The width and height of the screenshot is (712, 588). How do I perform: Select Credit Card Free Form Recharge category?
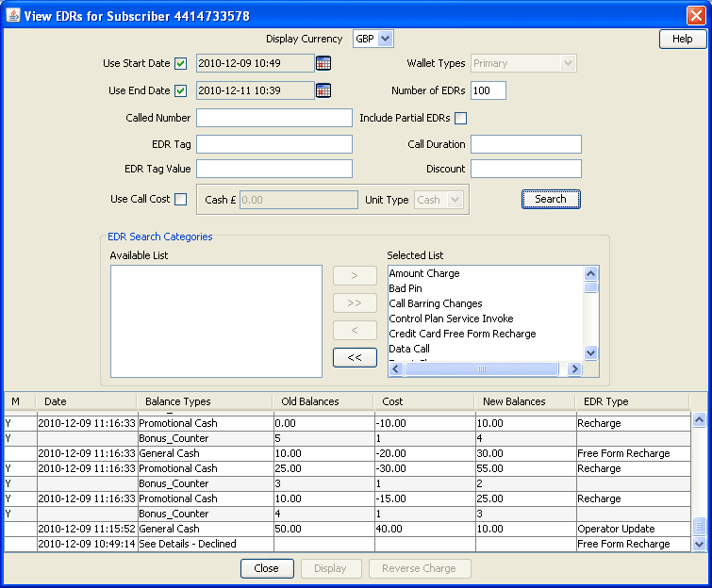pos(462,334)
